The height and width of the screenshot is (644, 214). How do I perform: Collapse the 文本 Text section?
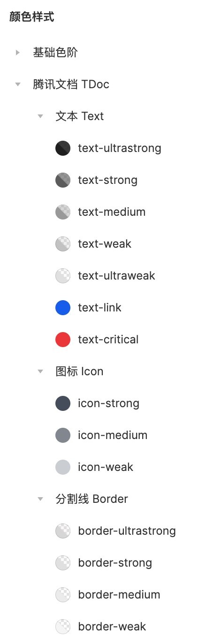point(40,116)
